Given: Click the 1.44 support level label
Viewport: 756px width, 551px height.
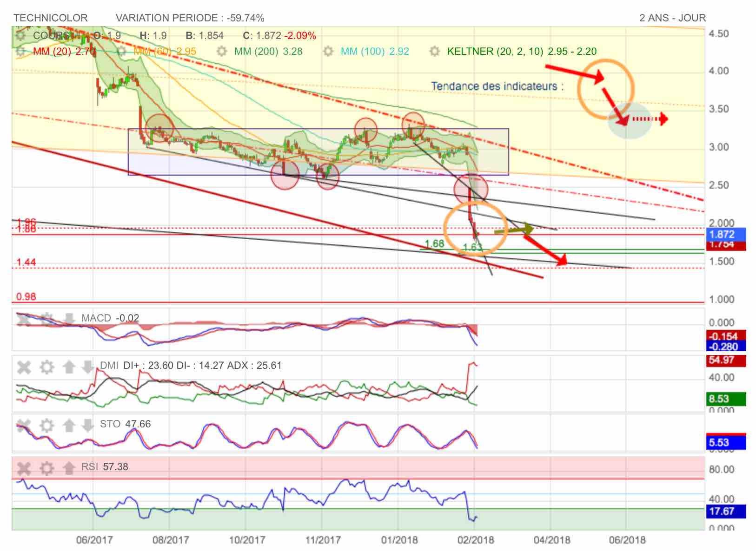Looking at the screenshot, I should tap(26, 262).
